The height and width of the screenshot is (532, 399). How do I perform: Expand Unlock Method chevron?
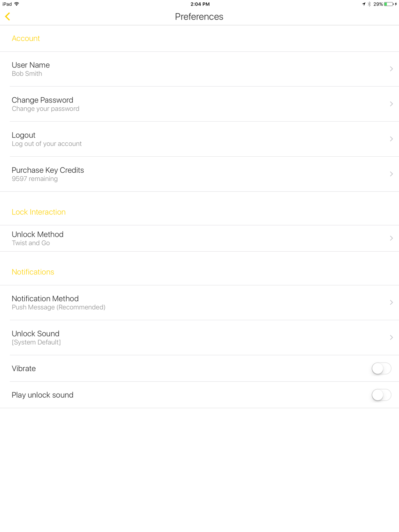point(391,238)
